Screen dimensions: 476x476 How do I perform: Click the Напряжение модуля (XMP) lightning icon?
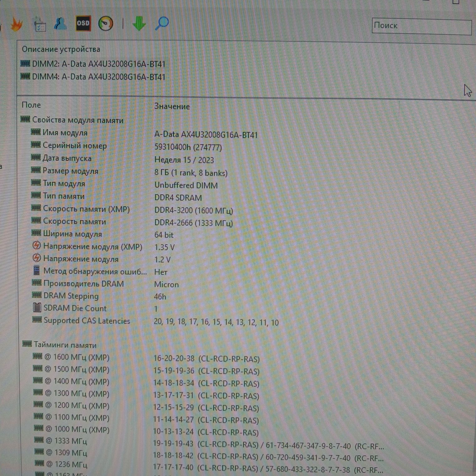point(37,245)
